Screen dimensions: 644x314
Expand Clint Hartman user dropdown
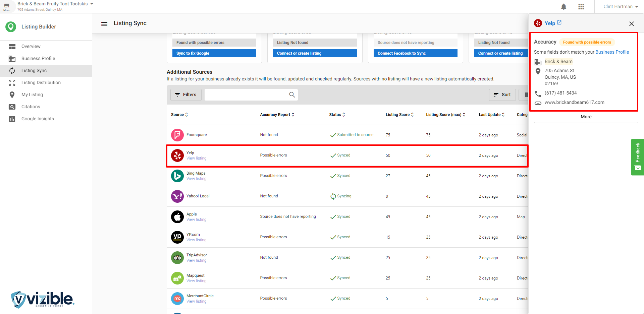coord(620,7)
